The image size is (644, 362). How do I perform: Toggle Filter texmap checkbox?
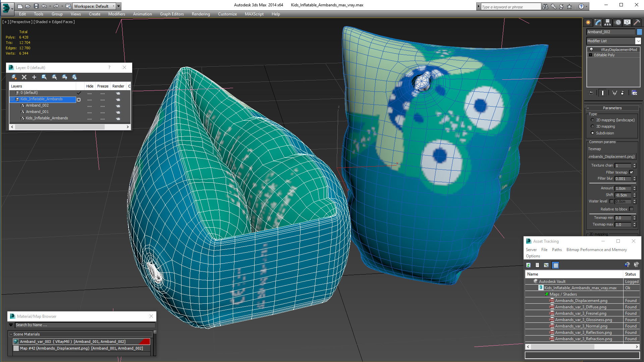(x=631, y=172)
